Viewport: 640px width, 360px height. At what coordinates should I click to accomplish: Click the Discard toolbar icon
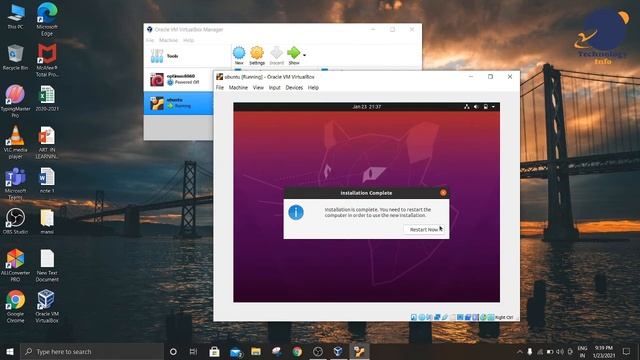pyautogui.click(x=277, y=56)
